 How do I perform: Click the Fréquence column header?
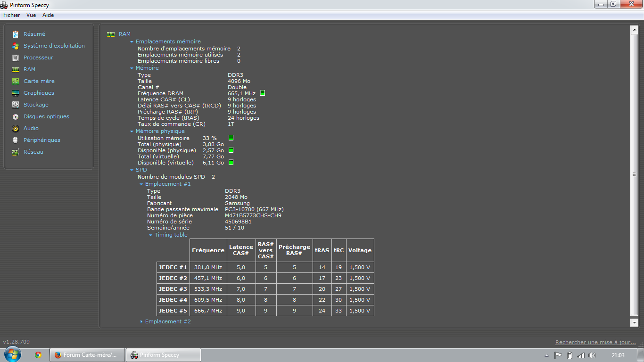click(x=208, y=250)
